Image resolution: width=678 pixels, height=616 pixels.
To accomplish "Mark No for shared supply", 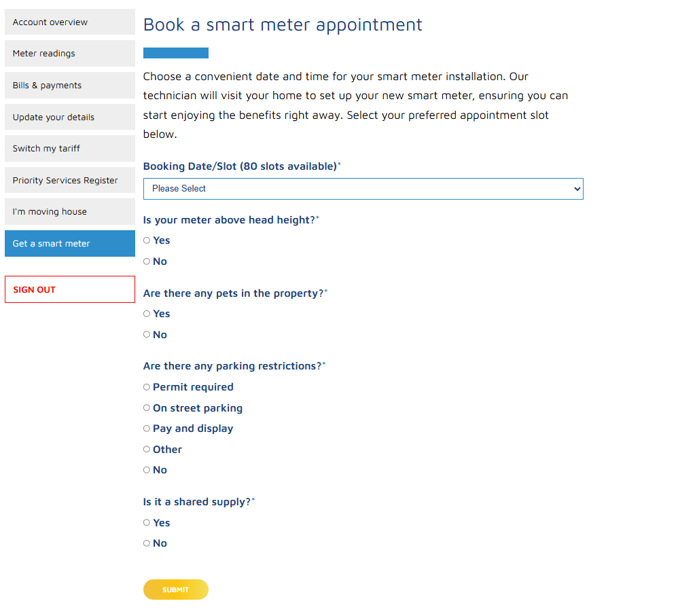I will 147,543.
